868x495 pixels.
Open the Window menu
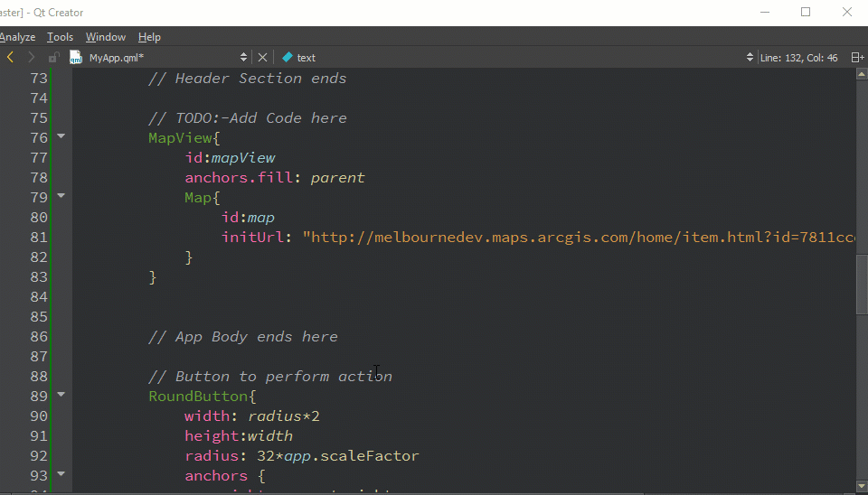point(106,37)
